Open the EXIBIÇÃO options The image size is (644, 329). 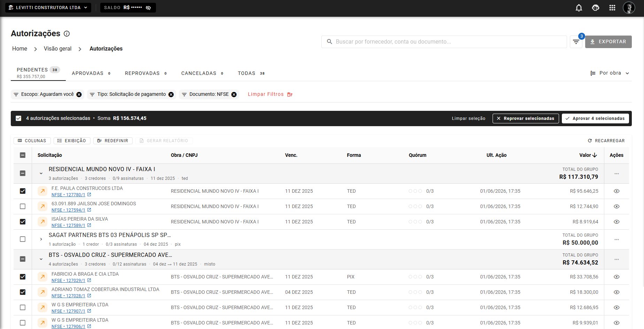point(72,141)
